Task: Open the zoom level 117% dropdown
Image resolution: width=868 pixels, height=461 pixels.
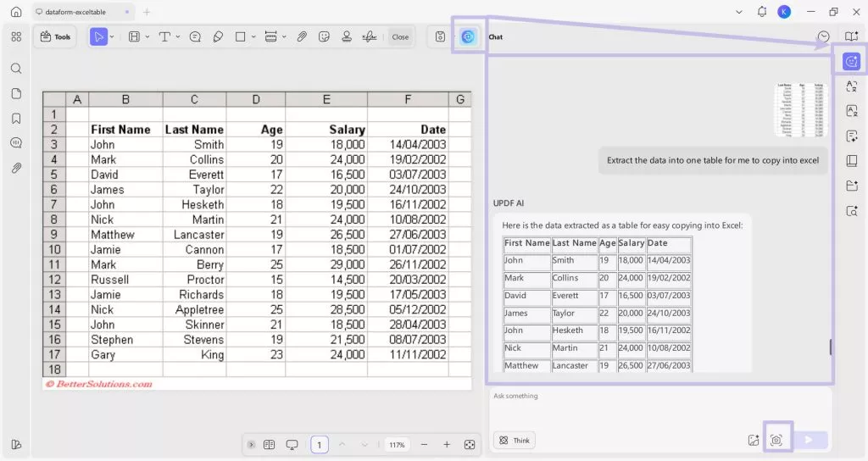Action: point(397,445)
